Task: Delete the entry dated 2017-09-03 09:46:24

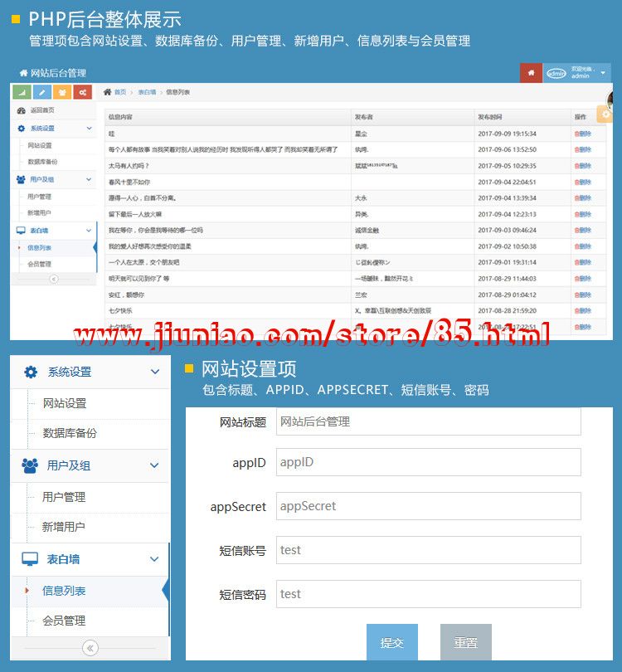Action: [582, 230]
